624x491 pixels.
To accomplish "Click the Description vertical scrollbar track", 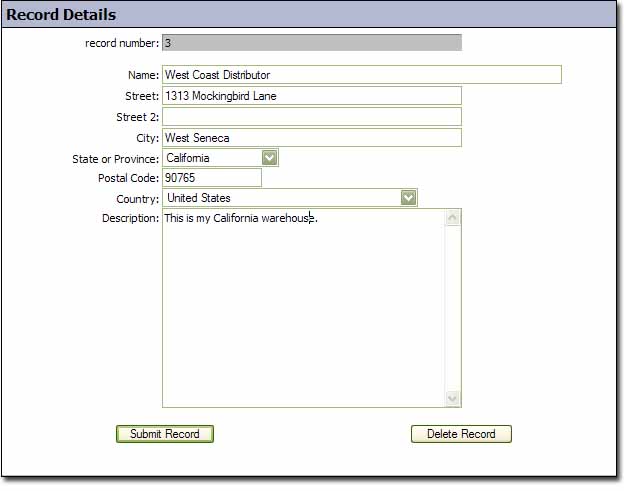I will (x=452, y=308).
